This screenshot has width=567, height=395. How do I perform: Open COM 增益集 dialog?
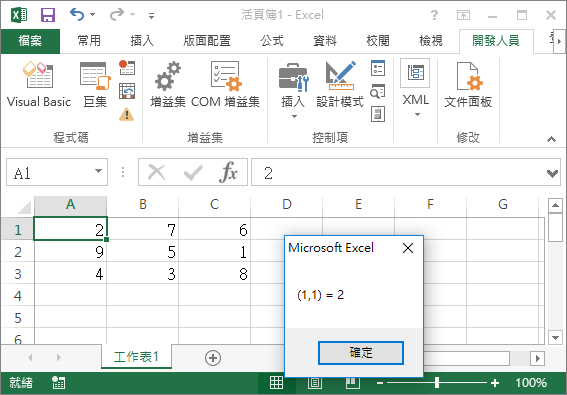click(225, 84)
